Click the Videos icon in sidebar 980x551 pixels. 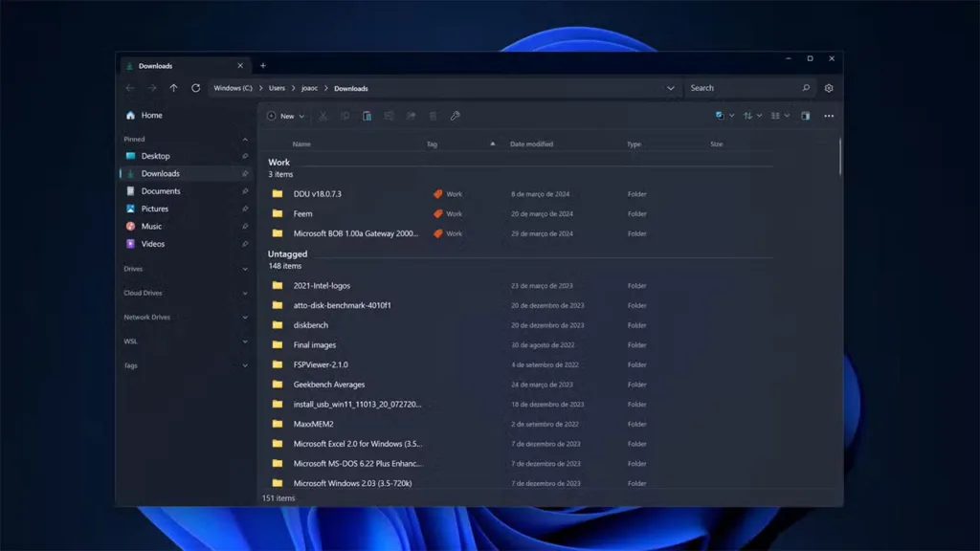(x=130, y=244)
